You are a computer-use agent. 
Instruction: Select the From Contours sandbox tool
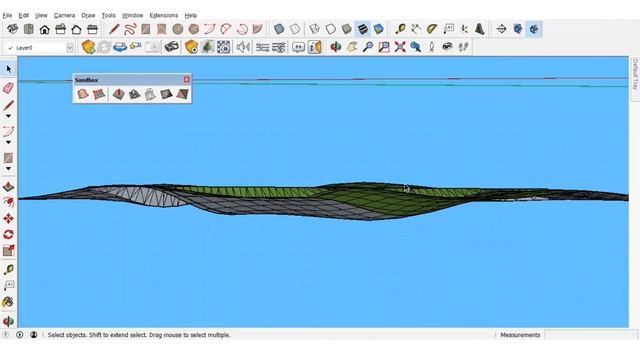coord(83,94)
